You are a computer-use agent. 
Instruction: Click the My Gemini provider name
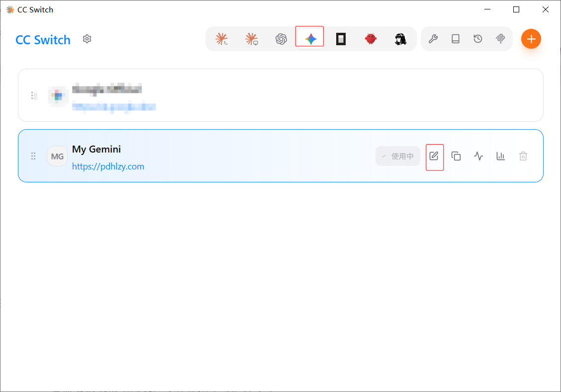click(96, 150)
